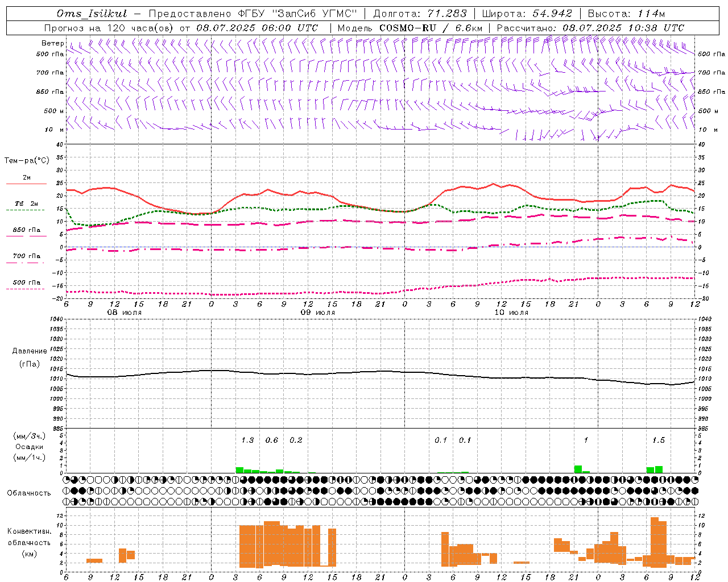Click the 500 м wind level label on left
The height and width of the screenshot is (582, 728).
tap(54, 111)
